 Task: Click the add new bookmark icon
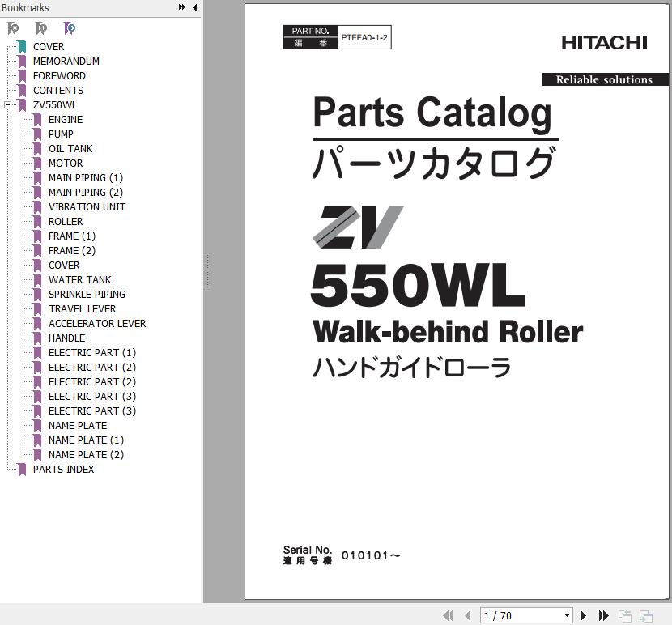click(41, 28)
